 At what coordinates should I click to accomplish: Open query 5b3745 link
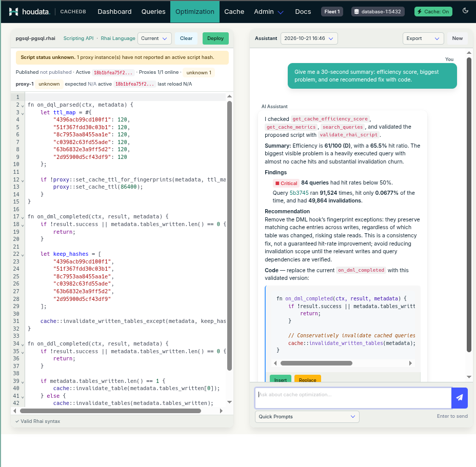tap(299, 193)
